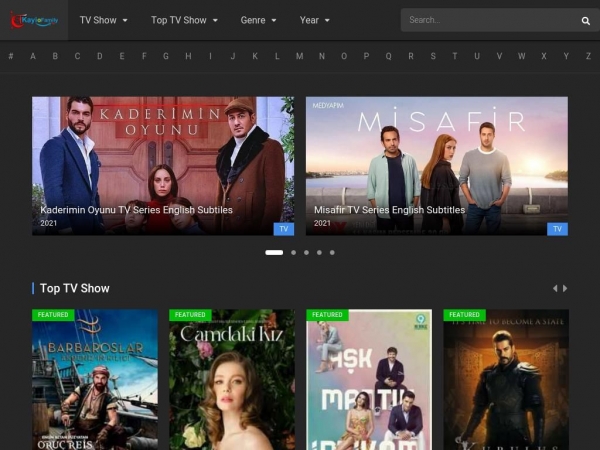Filter shows by letter N
The image size is (600, 450).
click(x=322, y=56)
